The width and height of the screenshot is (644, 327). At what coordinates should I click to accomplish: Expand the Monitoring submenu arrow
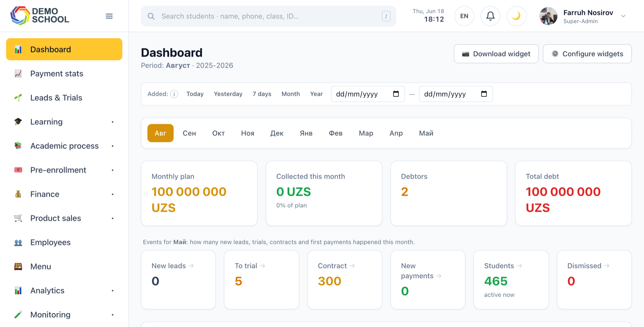113,315
